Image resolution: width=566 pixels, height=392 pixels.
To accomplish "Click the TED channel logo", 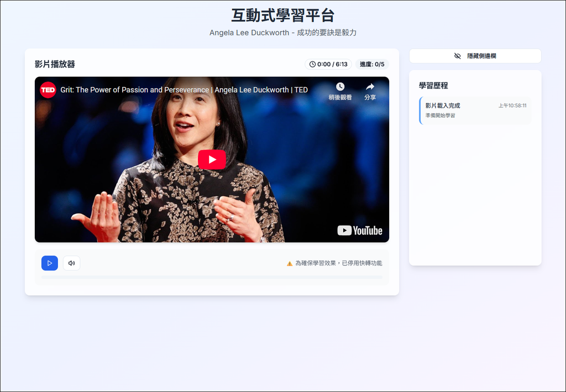I will point(48,90).
